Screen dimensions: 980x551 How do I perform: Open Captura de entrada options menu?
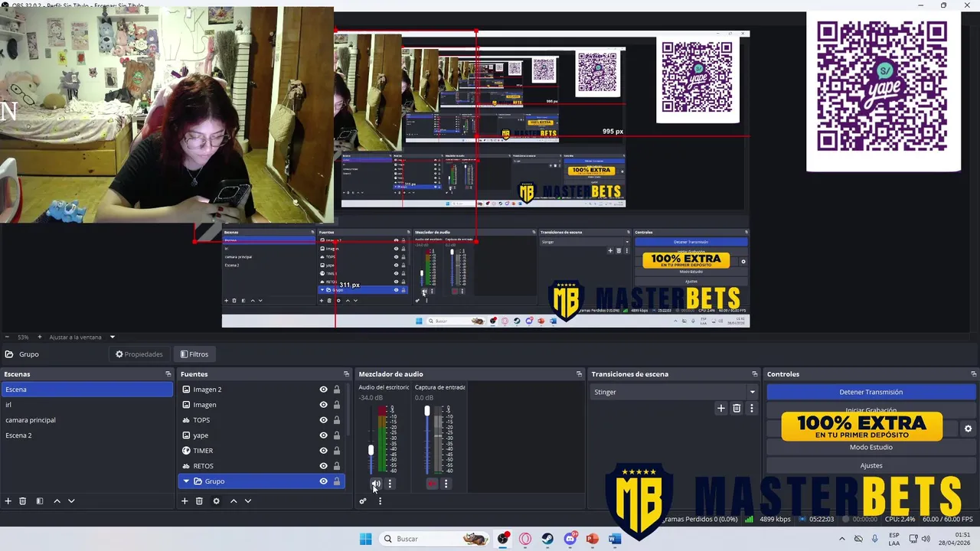pyautogui.click(x=446, y=484)
